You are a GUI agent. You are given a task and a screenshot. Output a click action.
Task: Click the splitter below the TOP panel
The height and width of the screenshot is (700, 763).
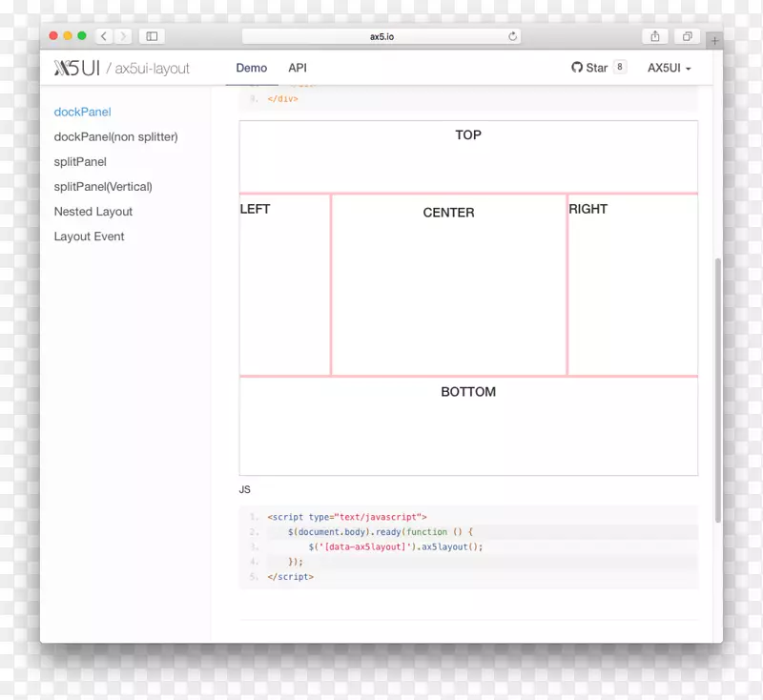(x=468, y=194)
